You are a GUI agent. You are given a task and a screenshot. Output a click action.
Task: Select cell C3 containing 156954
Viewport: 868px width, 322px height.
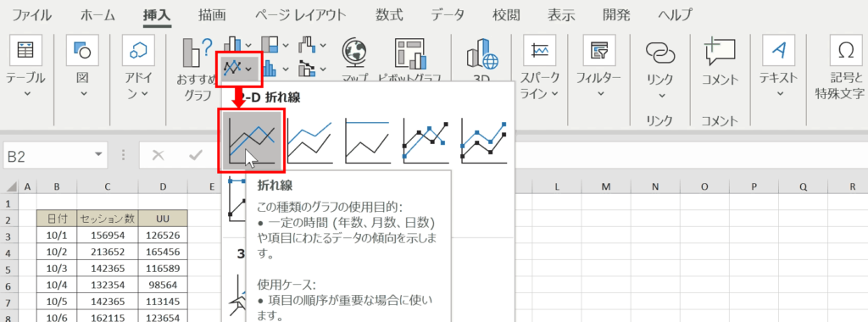click(x=108, y=236)
